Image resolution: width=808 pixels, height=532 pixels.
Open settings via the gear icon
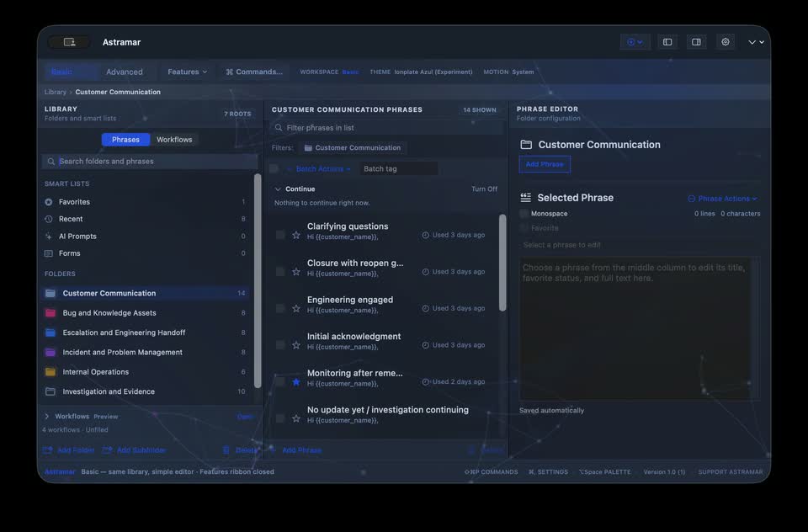click(725, 42)
